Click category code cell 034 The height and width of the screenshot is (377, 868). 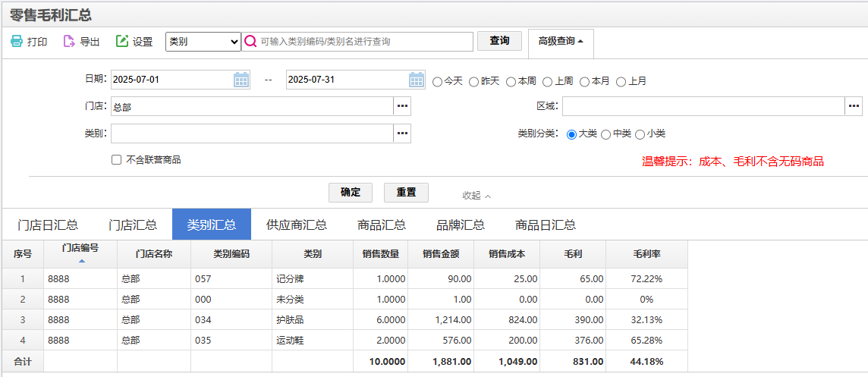click(231, 320)
